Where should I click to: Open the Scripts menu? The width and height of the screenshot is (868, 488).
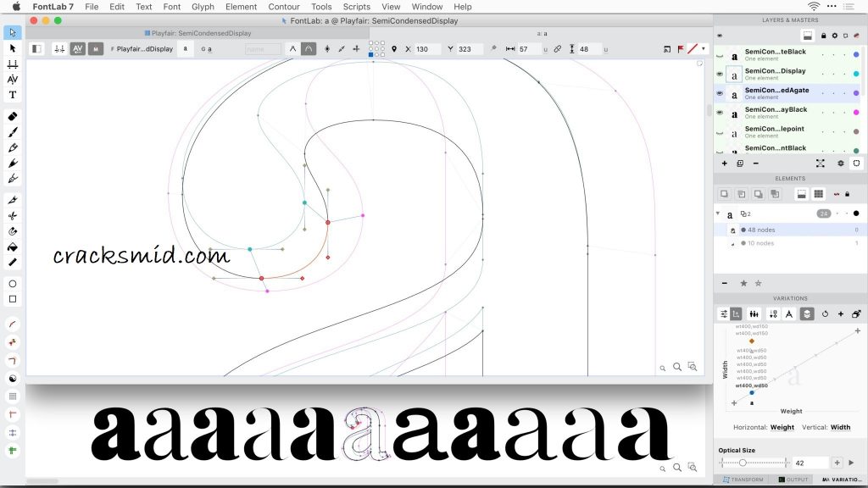357,7
